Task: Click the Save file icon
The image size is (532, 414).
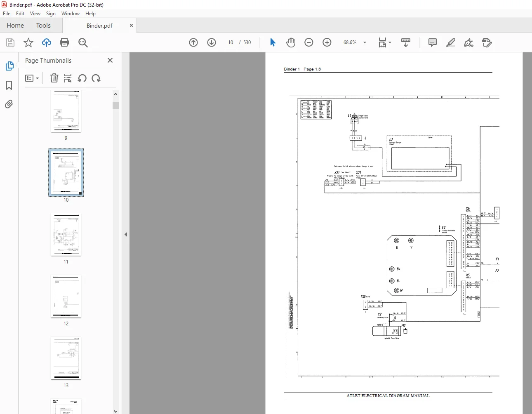Action: pos(10,42)
